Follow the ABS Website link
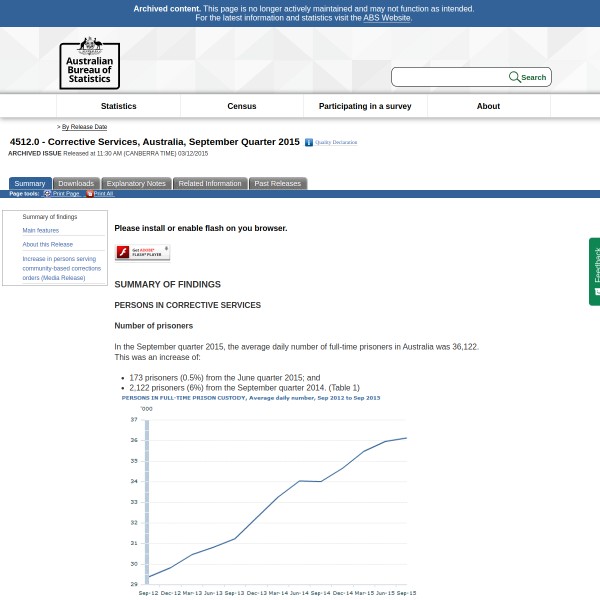This screenshot has height=600, width=600. (x=386, y=18)
